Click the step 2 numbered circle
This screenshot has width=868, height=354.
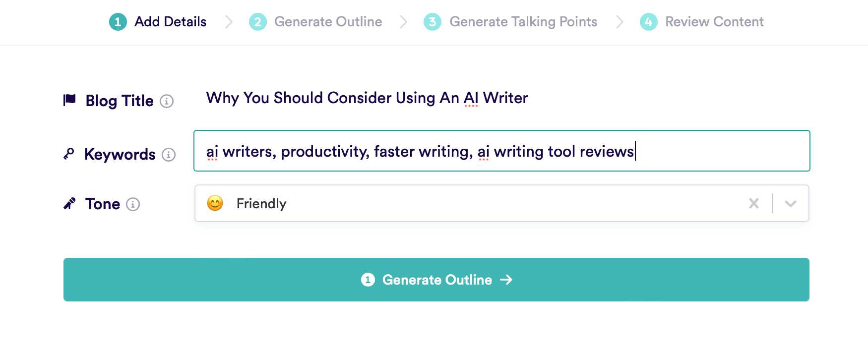click(x=258, y=22)
